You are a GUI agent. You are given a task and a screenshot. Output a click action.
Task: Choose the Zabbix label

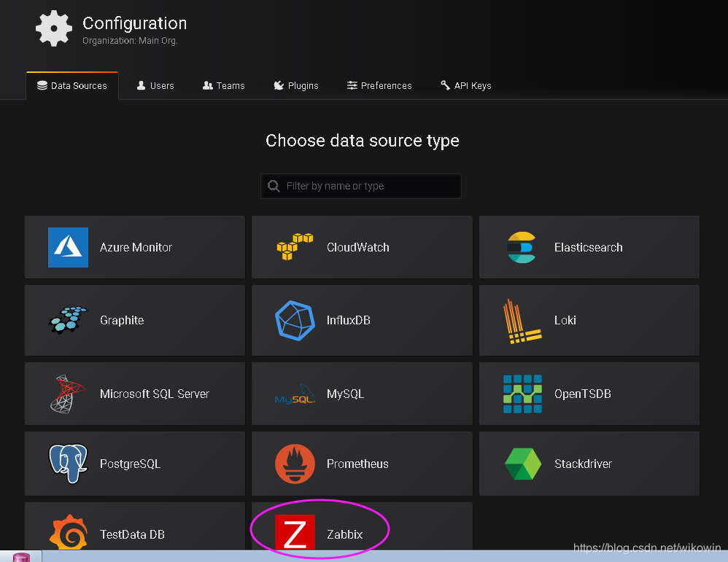344,534
